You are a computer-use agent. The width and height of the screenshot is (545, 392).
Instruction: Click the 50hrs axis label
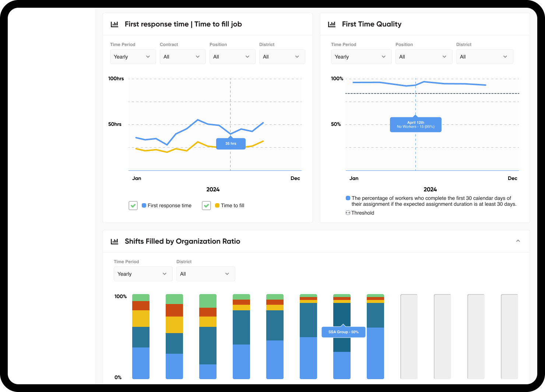(115, 124)
